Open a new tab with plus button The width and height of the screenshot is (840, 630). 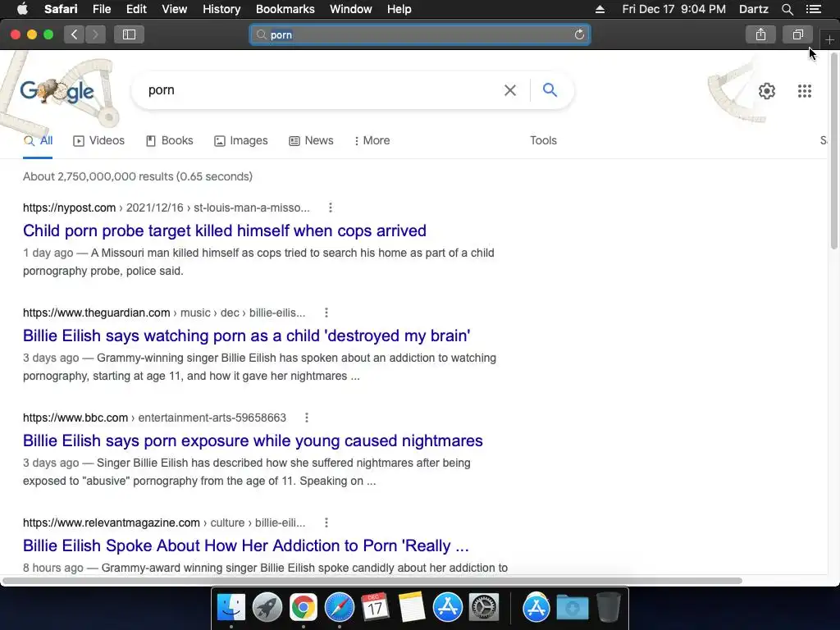tap(829, 39)
